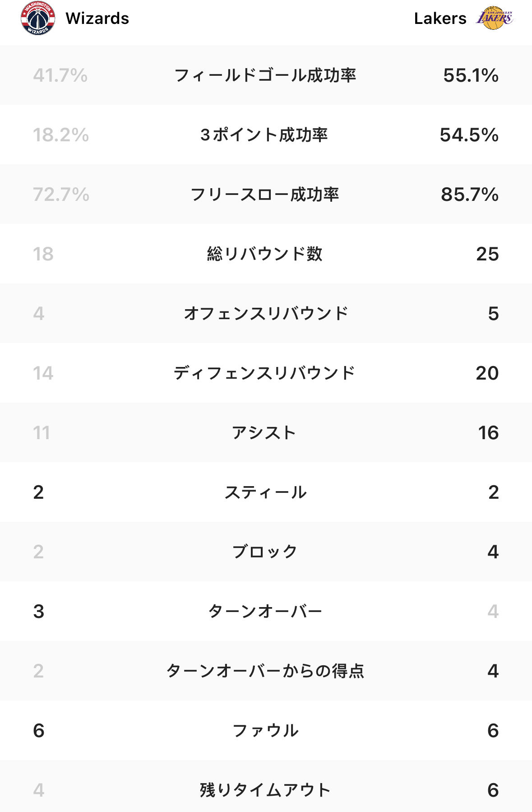Select the フィールドゴール成功率 stat row
Image resolution: width=532 pixels, height=812 pixels.
[x=266, y=75]
